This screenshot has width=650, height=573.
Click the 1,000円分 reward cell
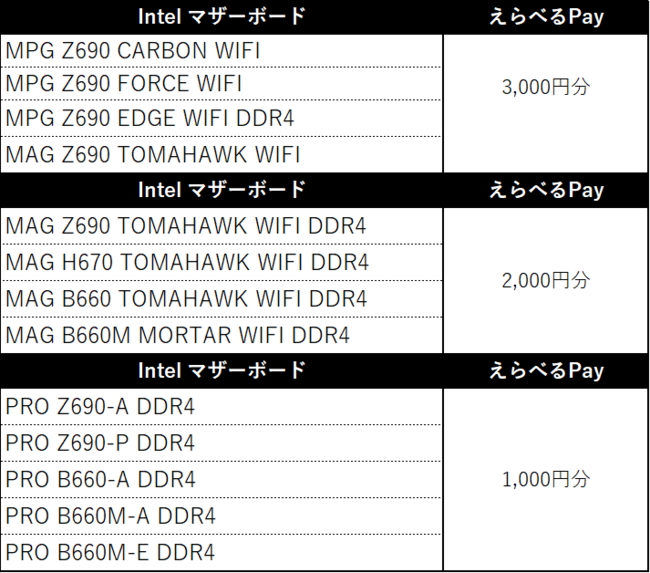pos(545,479)
